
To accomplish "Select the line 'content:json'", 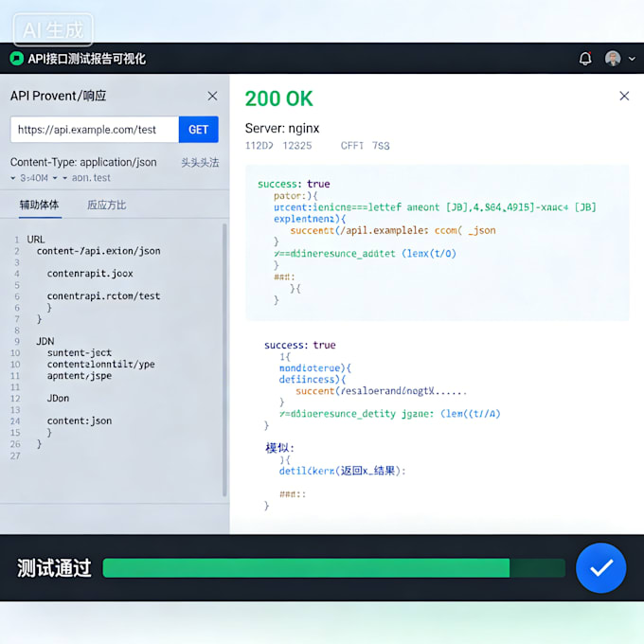I will click(80, 421).
